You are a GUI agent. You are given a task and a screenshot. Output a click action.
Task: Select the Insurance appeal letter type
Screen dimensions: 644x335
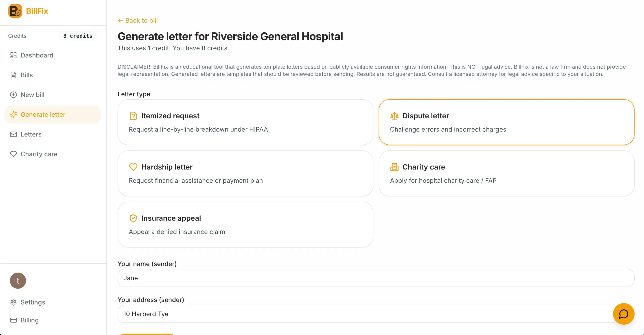pyautogui.click(x=245, y=224)
